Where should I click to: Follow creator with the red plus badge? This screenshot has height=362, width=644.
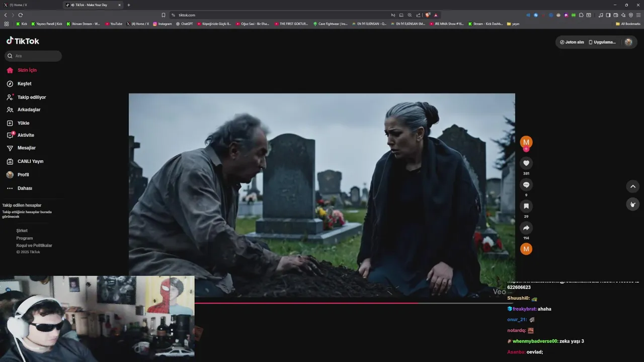click(x=526, y=149)
